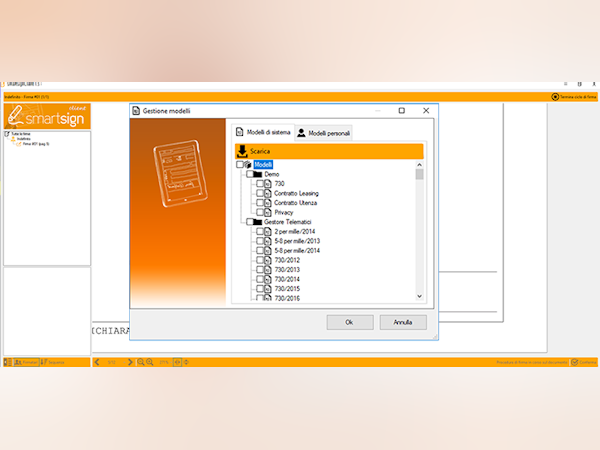Select the Gestore Telematici folder label
This screenshot has width=600, height=450.
point(288,222)
